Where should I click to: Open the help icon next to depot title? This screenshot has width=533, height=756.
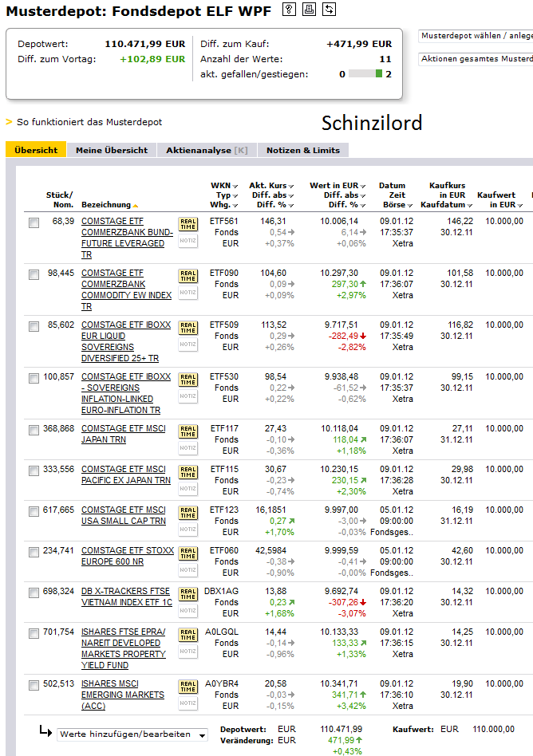click(x=289, y=9)
